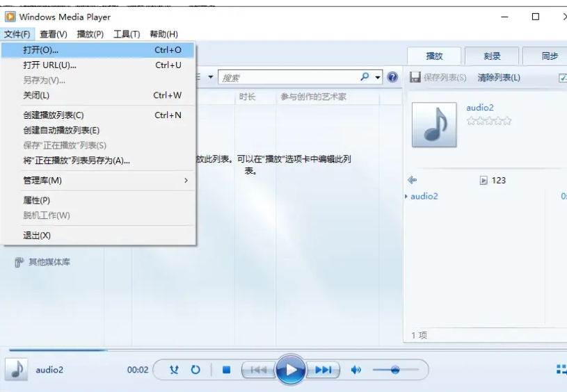Open view options dropdown arrow left of search

211,77
